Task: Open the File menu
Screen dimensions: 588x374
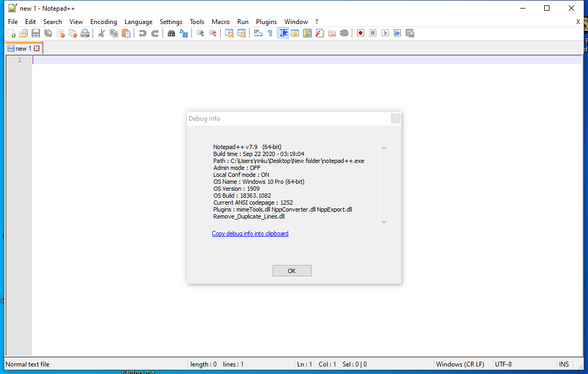Action: pos(13,22)
